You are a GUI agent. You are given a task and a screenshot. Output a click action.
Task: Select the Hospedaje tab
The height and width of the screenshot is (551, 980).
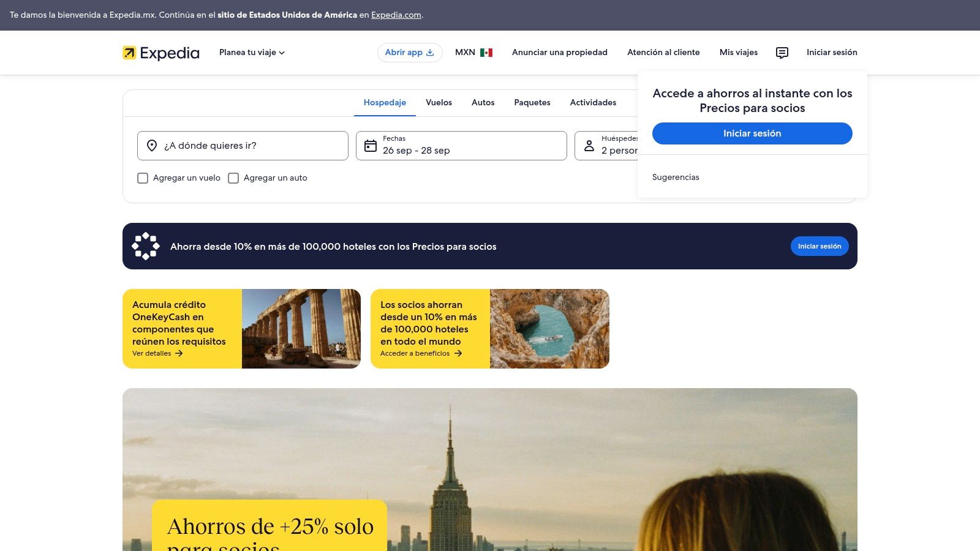[x=385, y=102]
